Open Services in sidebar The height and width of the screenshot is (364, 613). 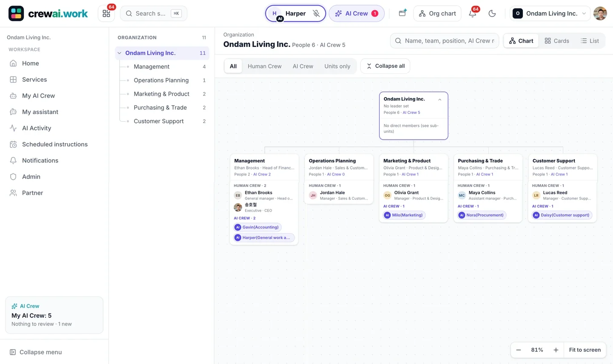[x=54, y=80]
